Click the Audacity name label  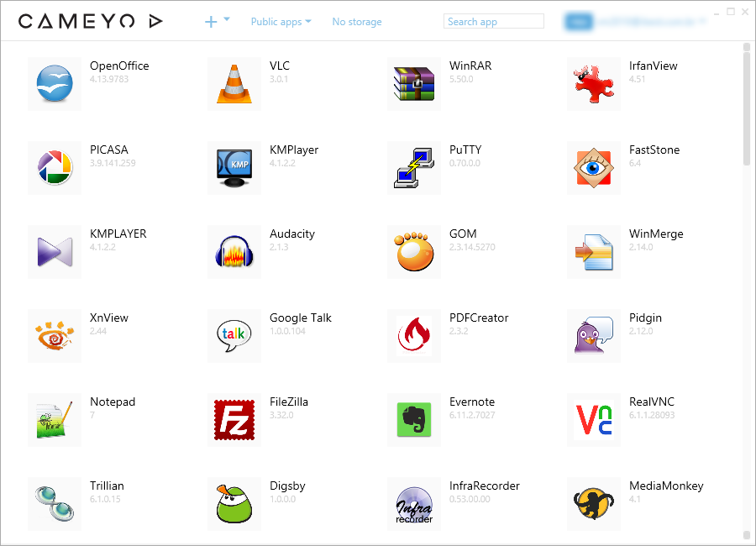point(292,234)
